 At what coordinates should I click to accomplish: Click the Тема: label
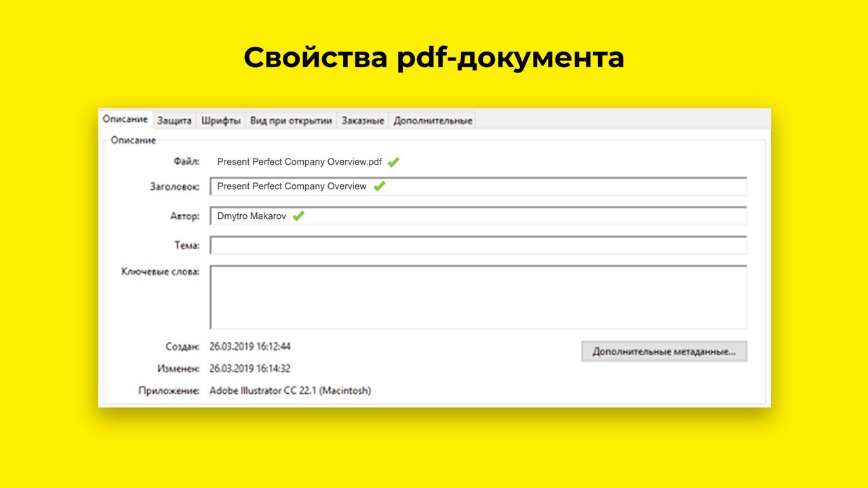click(x=186, y=245)
